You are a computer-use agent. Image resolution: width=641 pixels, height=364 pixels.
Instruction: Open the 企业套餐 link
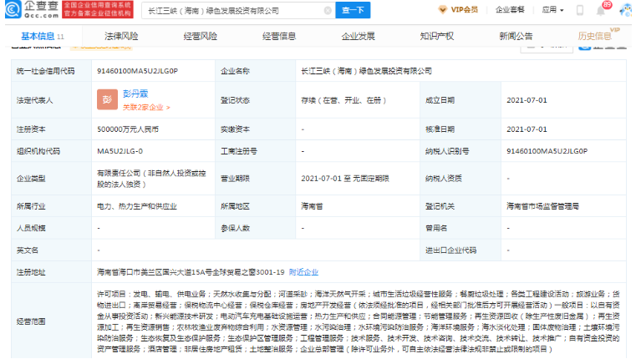[510, 10]
